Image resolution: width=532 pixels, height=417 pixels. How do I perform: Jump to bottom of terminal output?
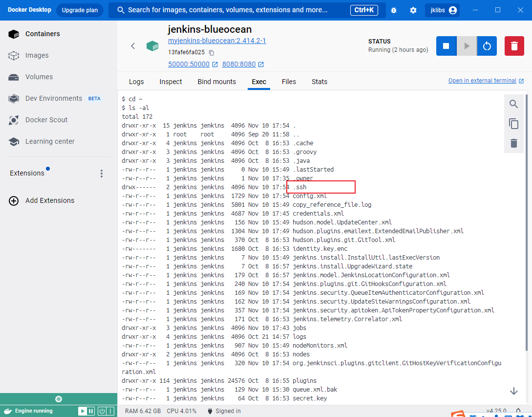click(x=513, y=391)
